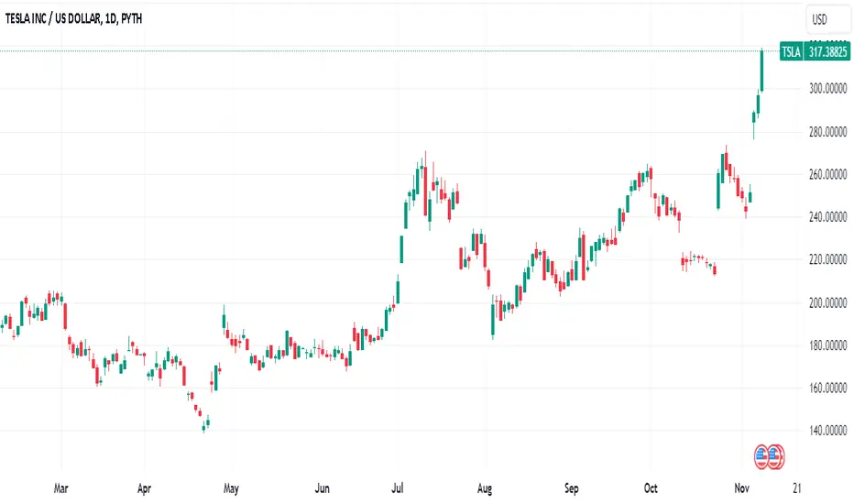Click the 180.00000 price axis label

(827, 345)
